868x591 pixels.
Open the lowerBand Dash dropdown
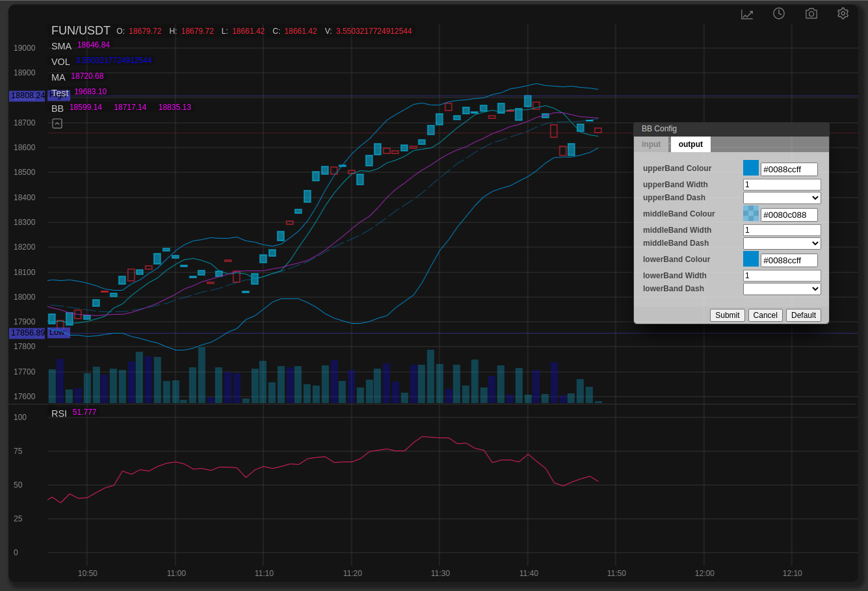click(x=782, y=289)
